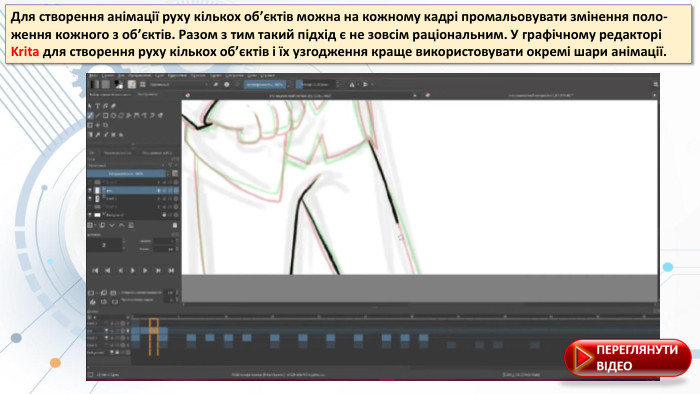Open the blending mode dropdown in toolbar
The height and width of the screenshot is (394, 700).
click(x=179, y=84)
